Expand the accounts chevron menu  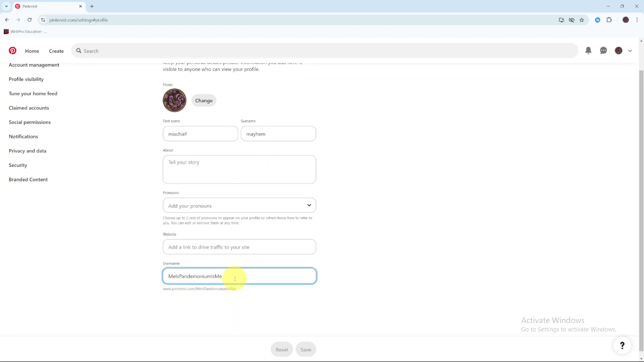(630, 51)
